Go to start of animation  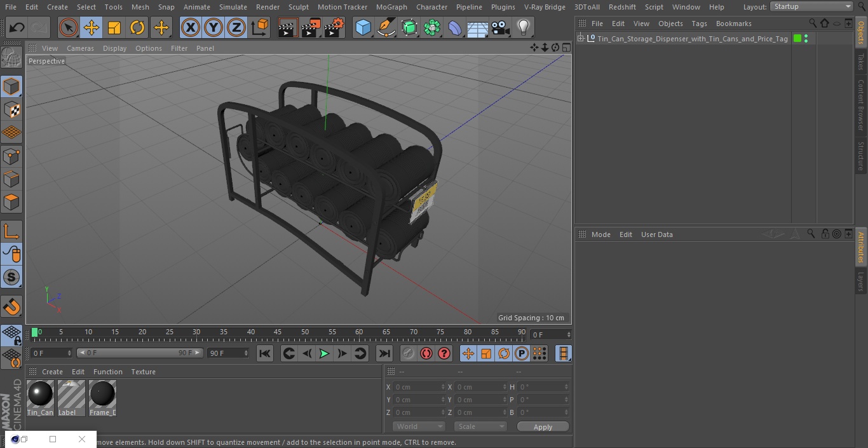[x=265, y=353]
